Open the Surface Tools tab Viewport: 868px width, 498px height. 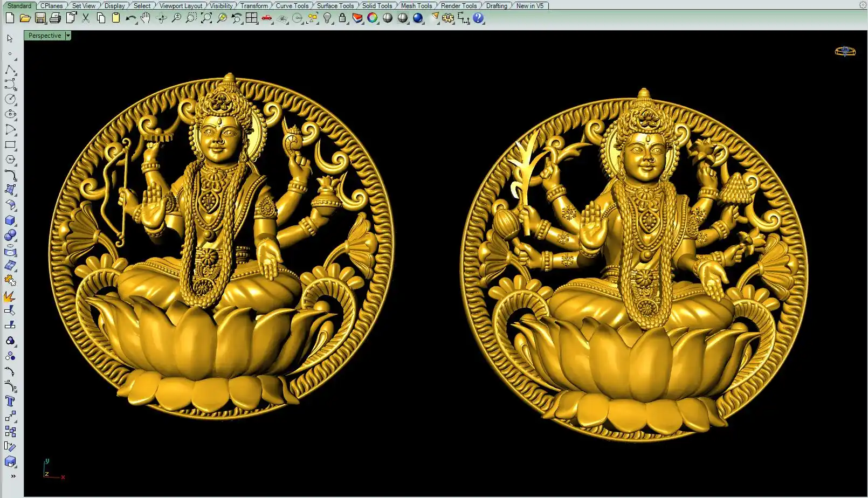click(x=335, y=5)
